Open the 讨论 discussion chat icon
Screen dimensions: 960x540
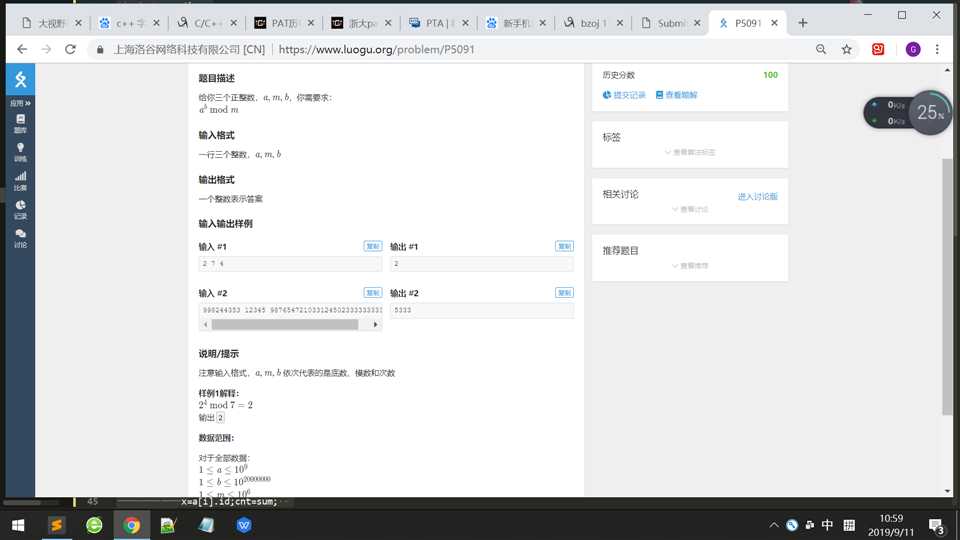coord(20,238)
